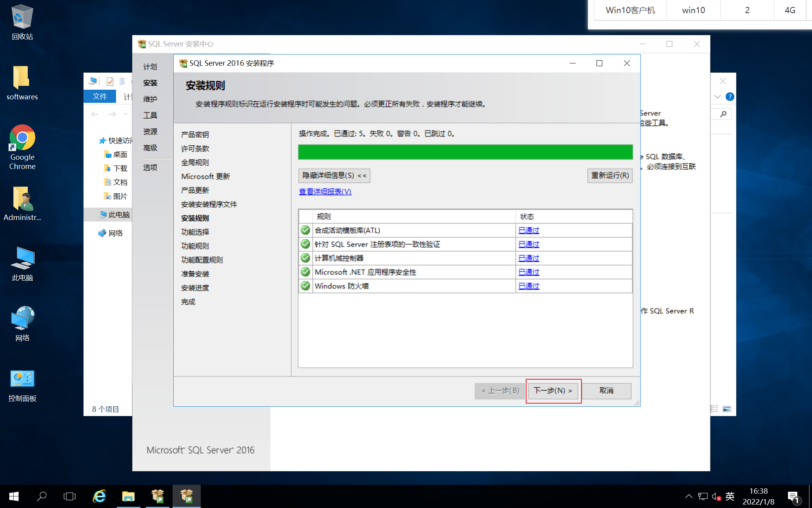Open the 文件 tab in Explorer
Screen dimensions: 812x508
(x=100, y=96)
